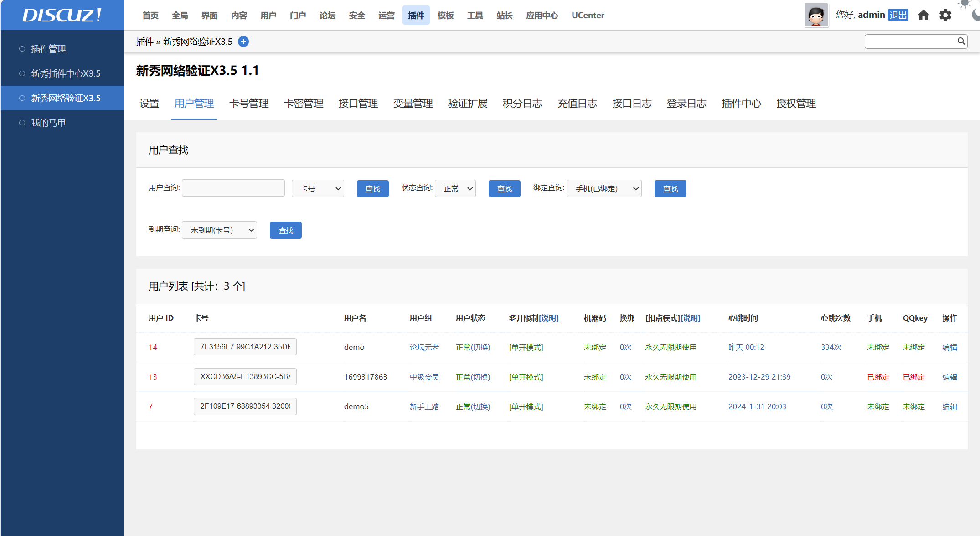Switch to 变量管理 tab
The height and width of the screenshot is (536, 980).
413,104
